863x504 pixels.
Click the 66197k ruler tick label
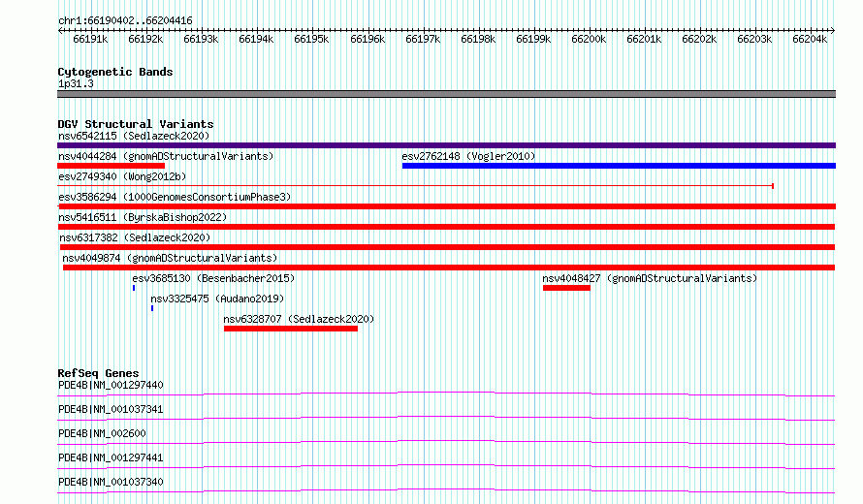[423, 39]
